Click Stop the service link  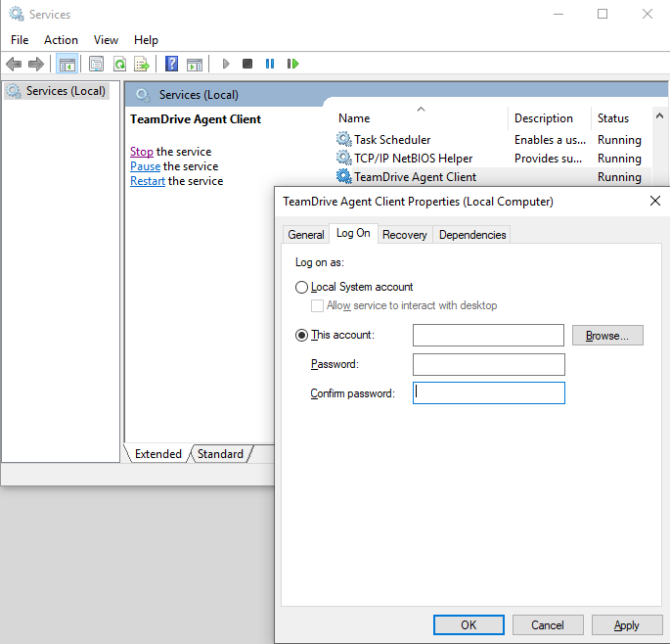pos(142,152)
